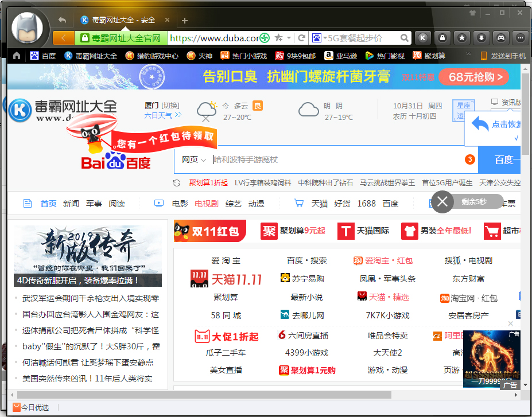This screenshot has width=532, height=417.
Task: Click the K browser logo icon
Action: (x=422, y=37)
